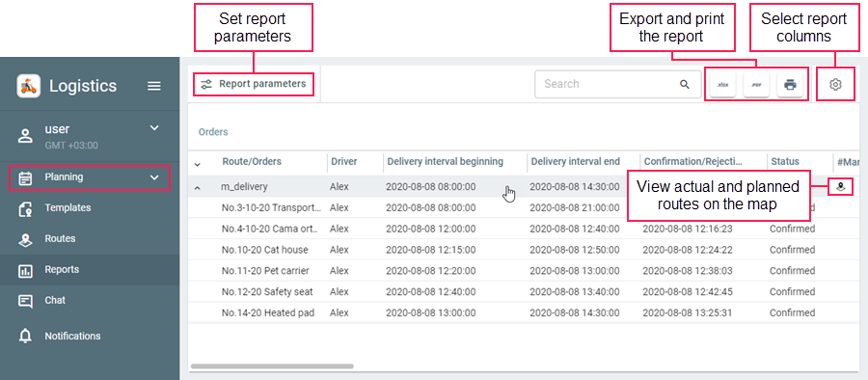Image resolution: width=868 pixels, height=380 pixels.
Task: Sort by Delivery interval beginning column
Action: point(445,162)
